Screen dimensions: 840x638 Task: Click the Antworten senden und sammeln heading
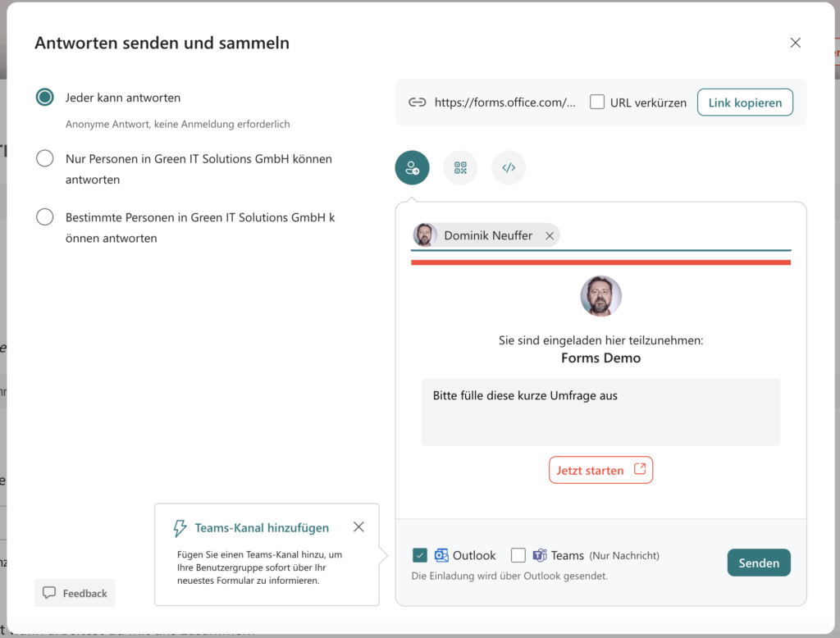[x=162, y=43]
